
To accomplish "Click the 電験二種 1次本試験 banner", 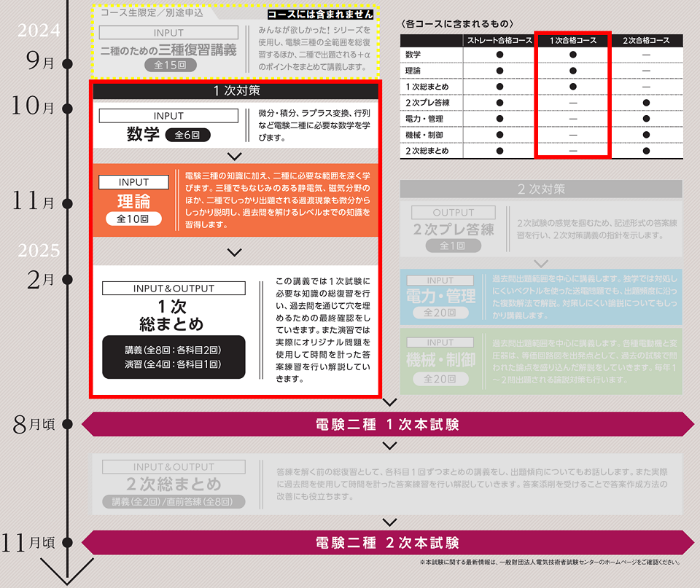I will (x=387, y=424).
